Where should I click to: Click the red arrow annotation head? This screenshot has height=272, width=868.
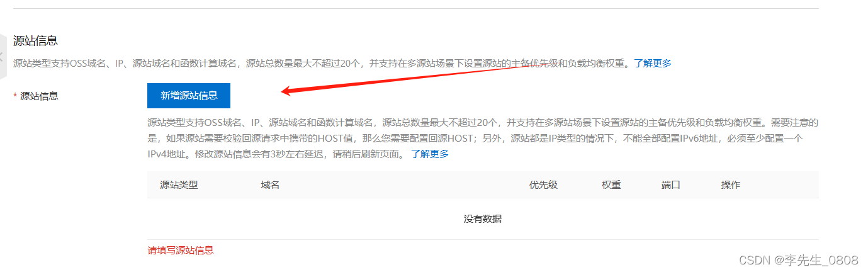tap(288, 91)
